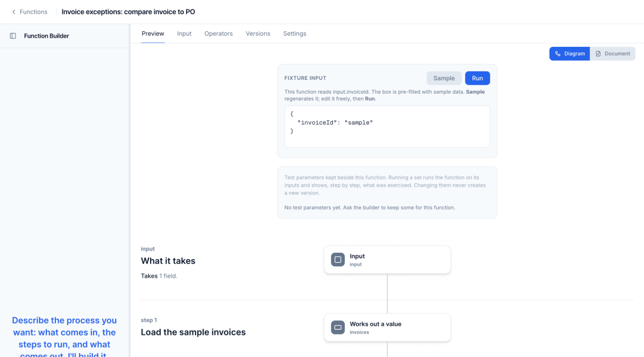Open the Preview tab
This screenshot has height=357, width=644.
pyautogui.click(x=153, y=33)
